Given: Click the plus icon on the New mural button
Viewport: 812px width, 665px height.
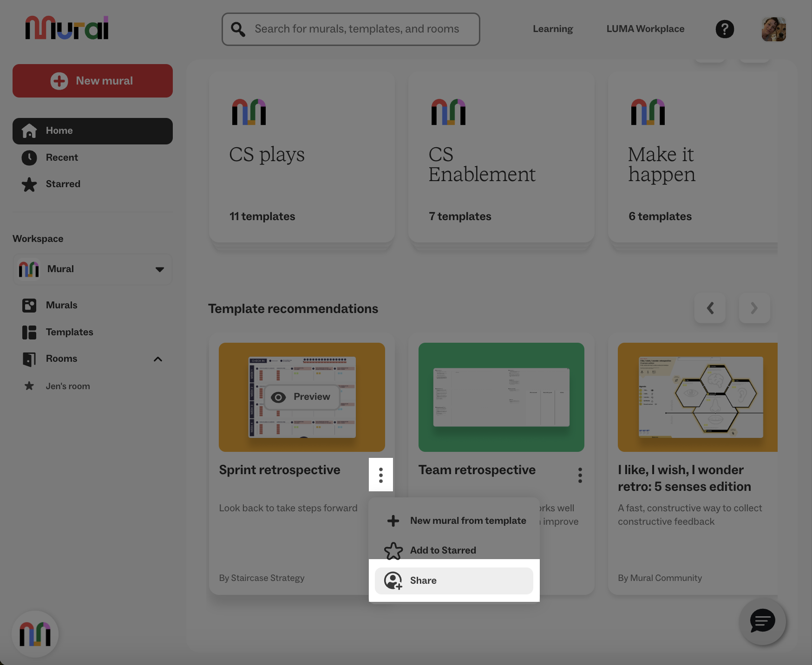Looking at the screenshot, I should (59, 81).
